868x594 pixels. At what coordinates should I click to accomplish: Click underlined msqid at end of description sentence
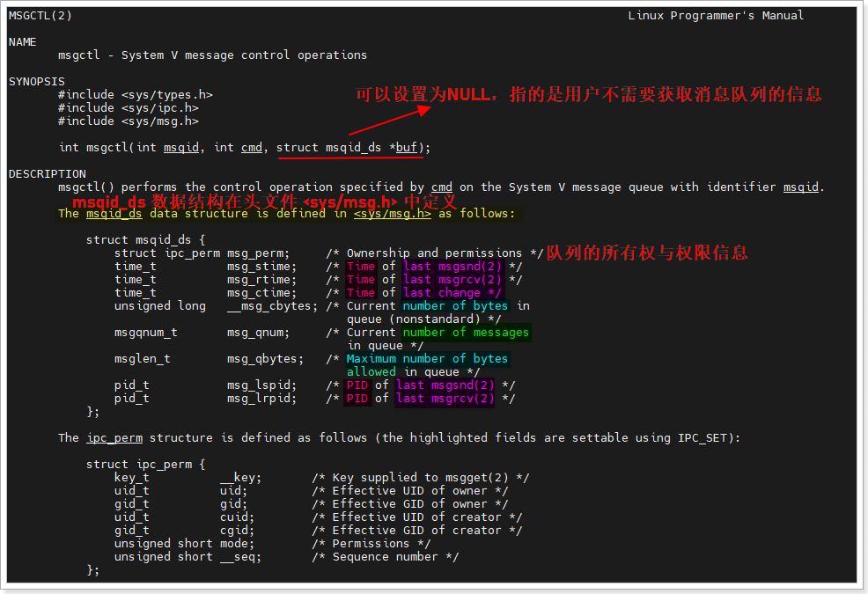click(800, 187)
